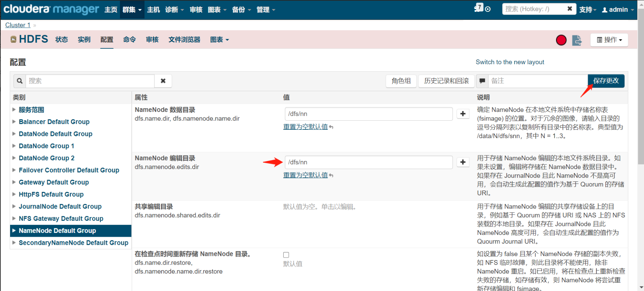Click the 角色组 button
The image size is (644, 291).
pyautogui.click(x=401, y=81)
